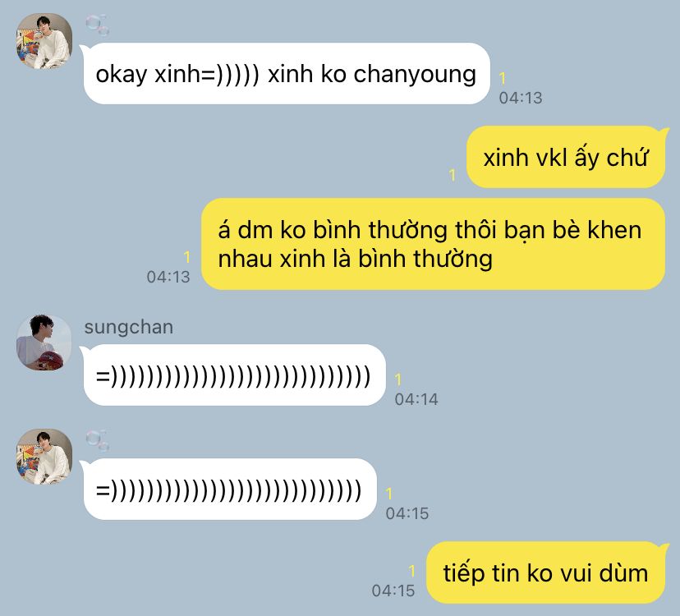The width and height of the screenshot is (680, 616).
Task: Open the avatar beside the 04:15 smiley message
Action: [x=44, y=457]
